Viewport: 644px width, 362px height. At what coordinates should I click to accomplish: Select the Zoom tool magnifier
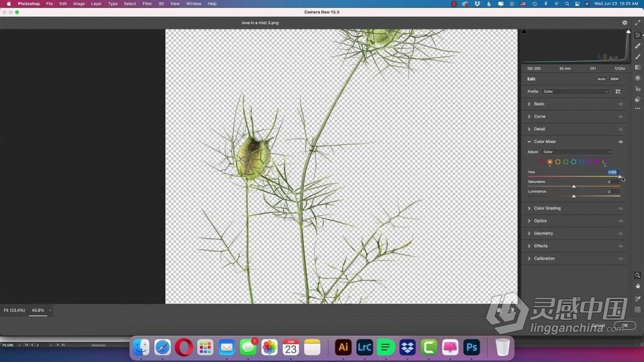pyautogui.click(x=637, y=275)
